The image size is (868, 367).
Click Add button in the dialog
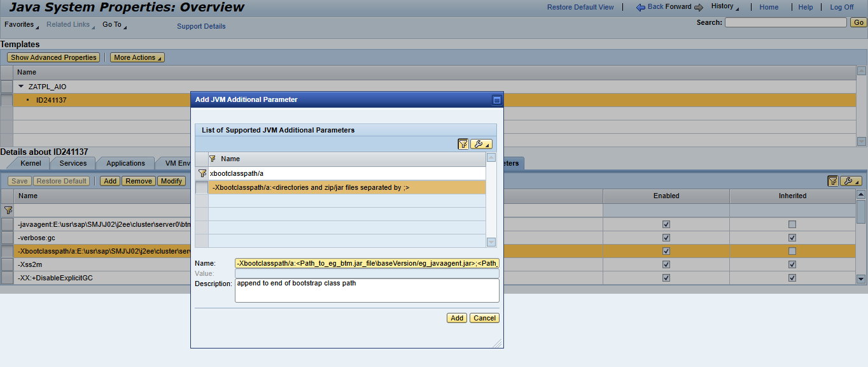pyautogui.click(x=457, y=318)
